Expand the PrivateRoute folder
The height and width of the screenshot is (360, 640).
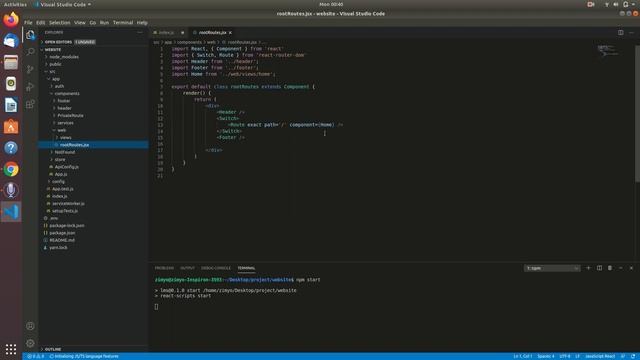[x=70, y=116]
